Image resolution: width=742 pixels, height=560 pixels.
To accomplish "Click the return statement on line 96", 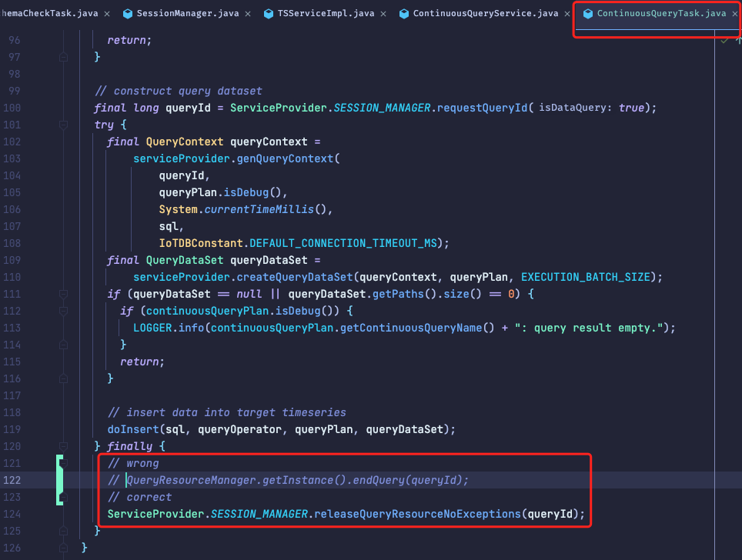I will 129,40.
